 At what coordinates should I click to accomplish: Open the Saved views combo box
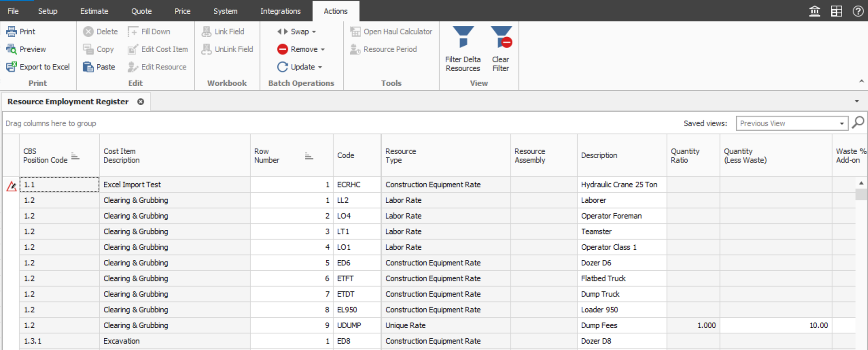[841, 123]
